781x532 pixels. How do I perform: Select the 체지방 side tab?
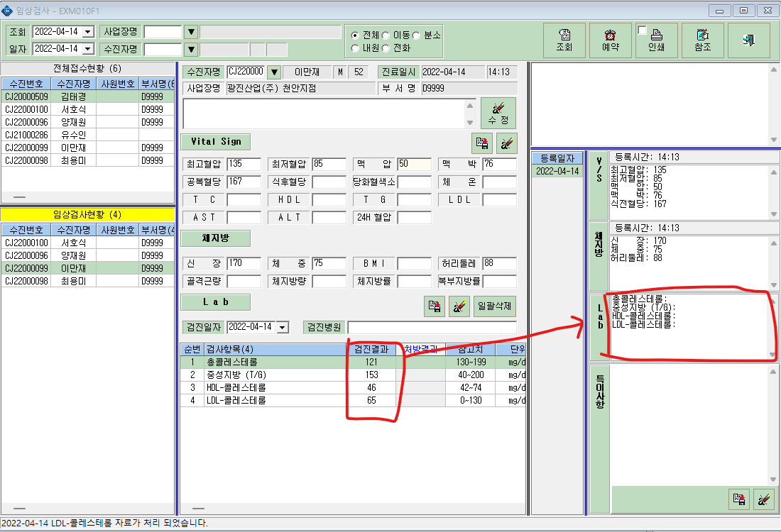point(599,257)
